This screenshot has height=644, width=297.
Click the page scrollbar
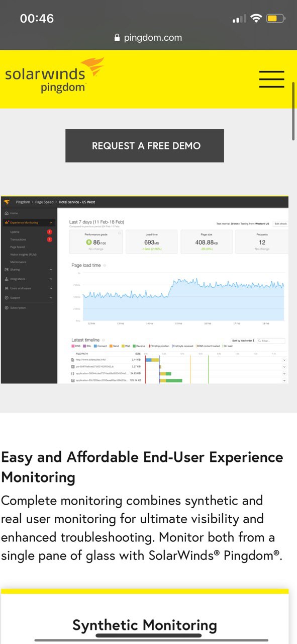(x=293, y=112)
